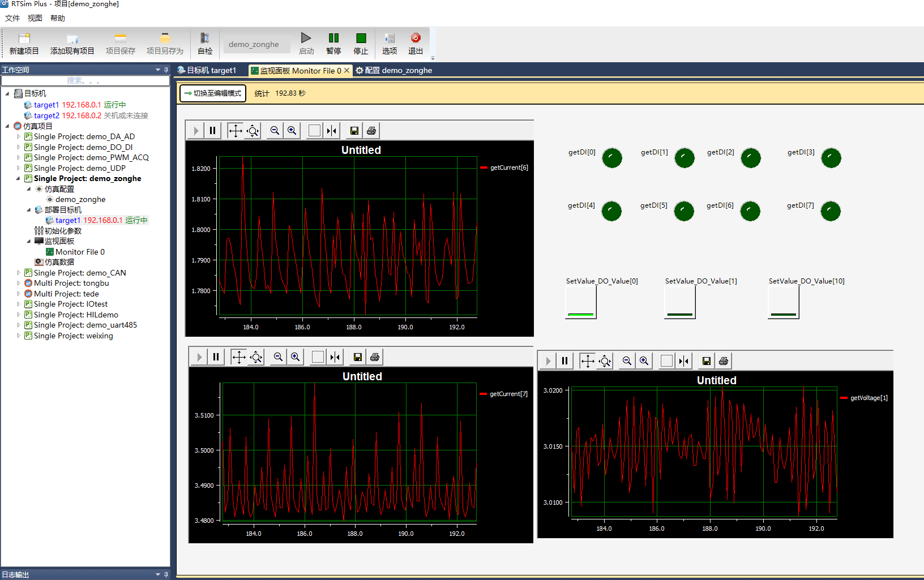Save the getCurrent[6] chart with disk icon
The height and width of the screenshot is (580, 924).
click(x=354, y=131)
